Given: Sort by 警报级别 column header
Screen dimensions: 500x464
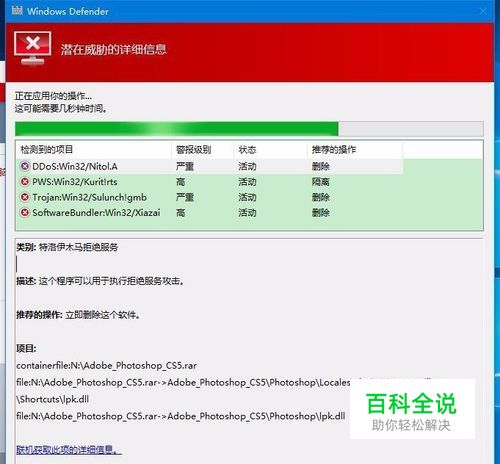Looking at the screenshot, I should [203, 150].
